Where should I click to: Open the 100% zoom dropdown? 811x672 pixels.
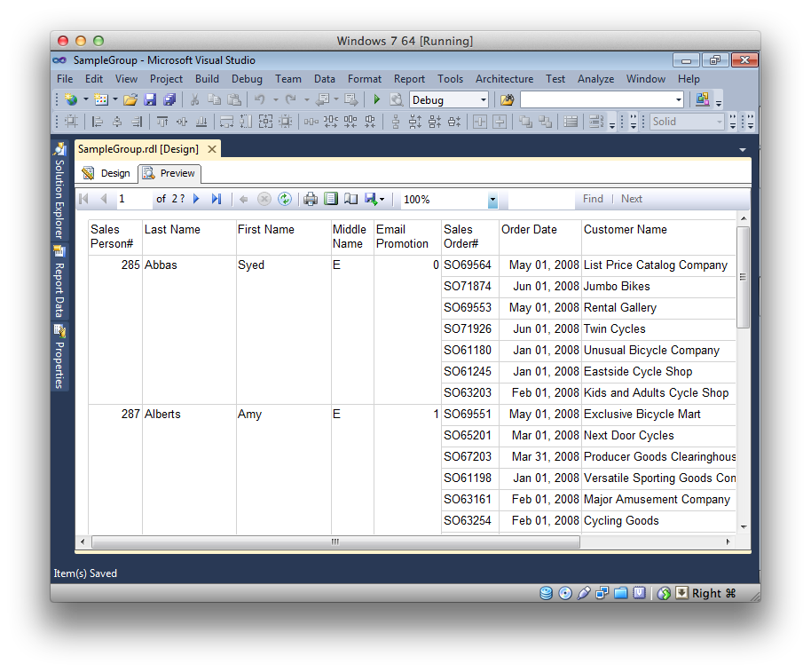(x=492, y=199)
